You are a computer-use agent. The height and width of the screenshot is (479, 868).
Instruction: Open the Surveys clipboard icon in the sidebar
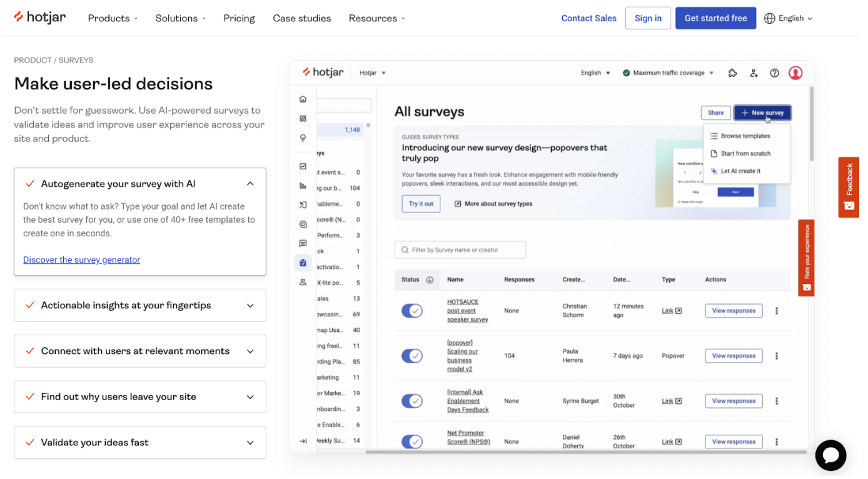pos(303,262)
